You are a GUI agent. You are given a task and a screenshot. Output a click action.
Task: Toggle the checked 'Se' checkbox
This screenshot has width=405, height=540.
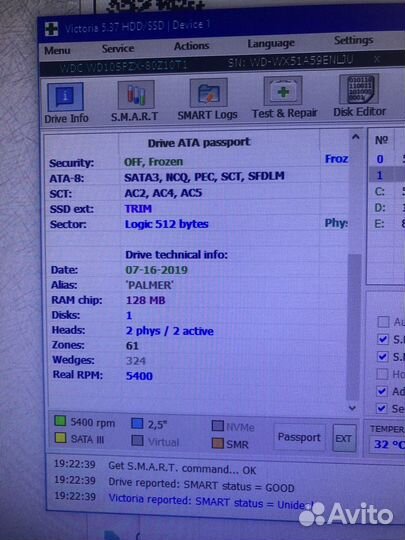381,408
